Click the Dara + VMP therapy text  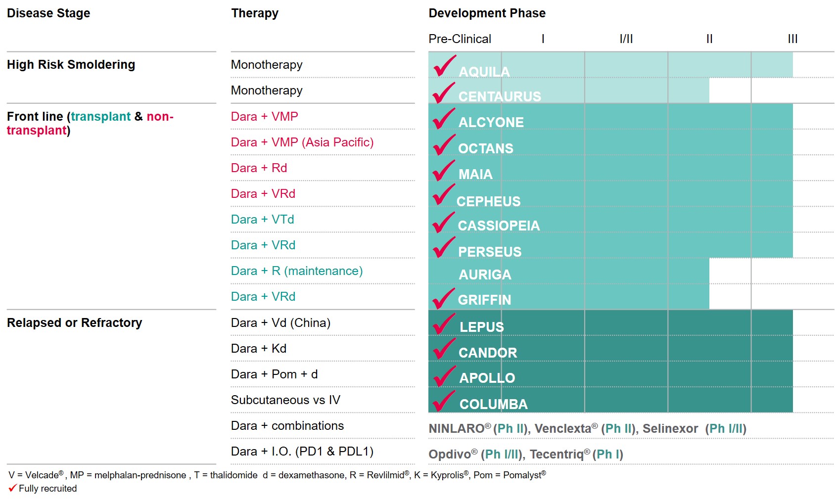264,117
